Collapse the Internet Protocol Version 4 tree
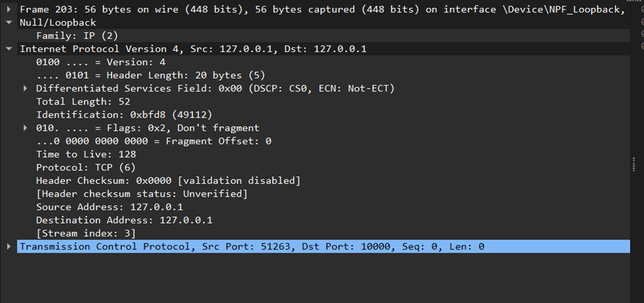This screenshot has width=644, height=303. click(9, 49)
